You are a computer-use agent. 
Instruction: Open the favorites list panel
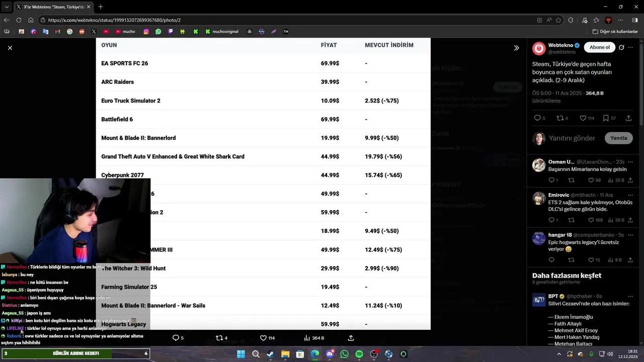coord(596,20)
